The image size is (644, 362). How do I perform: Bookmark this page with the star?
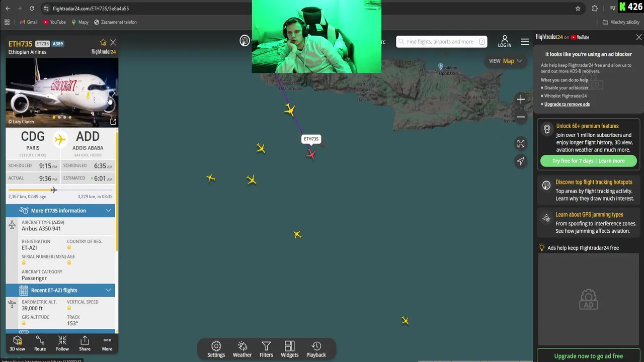point(578,8)
